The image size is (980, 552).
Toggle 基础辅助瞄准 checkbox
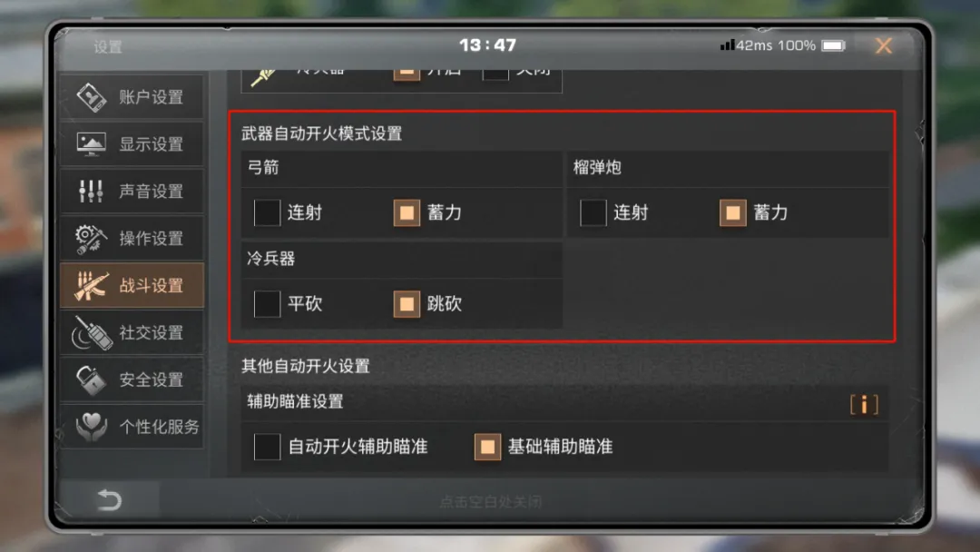pyautogui.click(x=487, y=447)
